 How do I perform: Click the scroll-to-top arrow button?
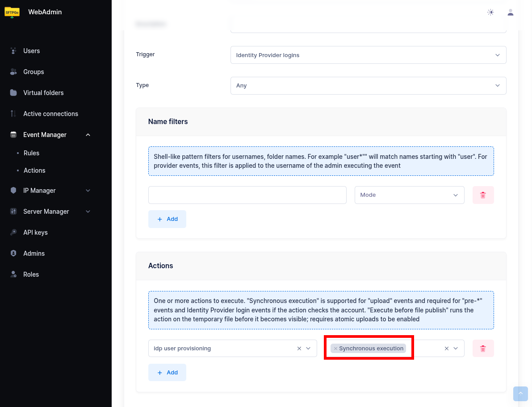click(520, 394)
